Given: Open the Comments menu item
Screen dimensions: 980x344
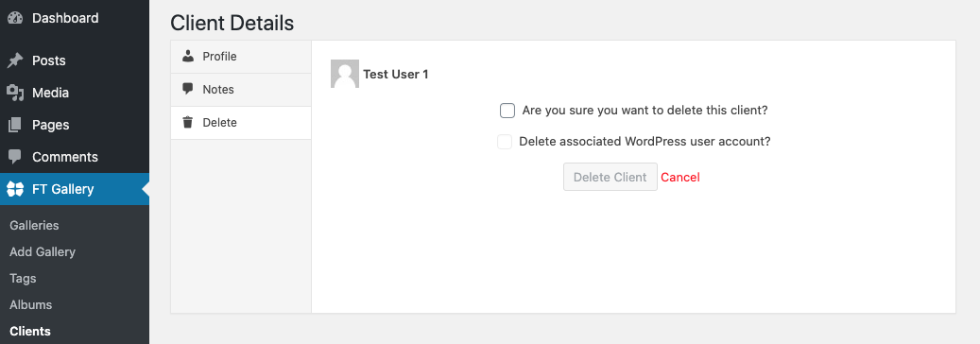Looking at the screenshot, I should [75, 157].
